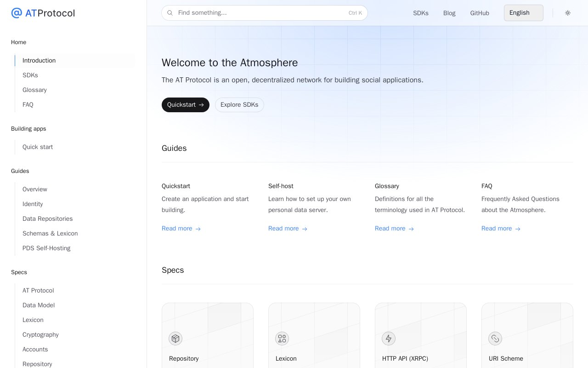
Task: Click the HTTP API lightning bolt icon
Action: click(x=389, y=339)
